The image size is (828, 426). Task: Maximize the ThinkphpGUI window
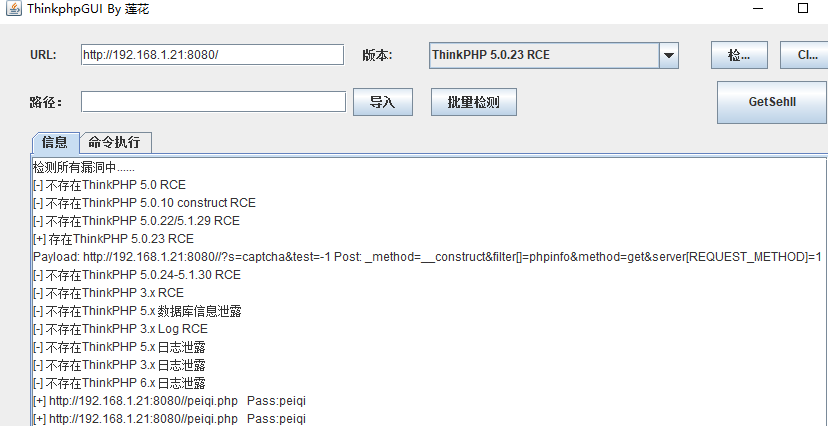point(803,8)
